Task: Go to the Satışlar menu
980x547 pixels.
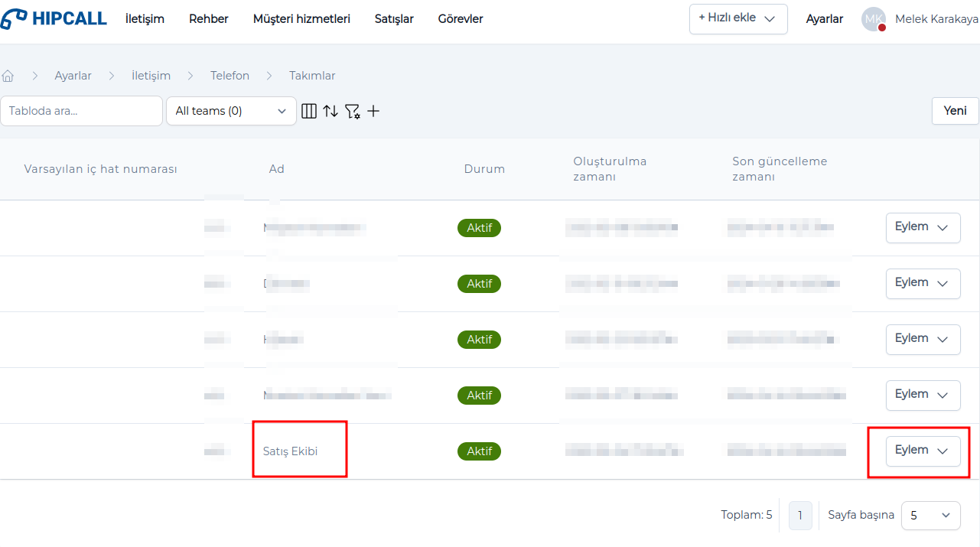Action: click(394, 19)
